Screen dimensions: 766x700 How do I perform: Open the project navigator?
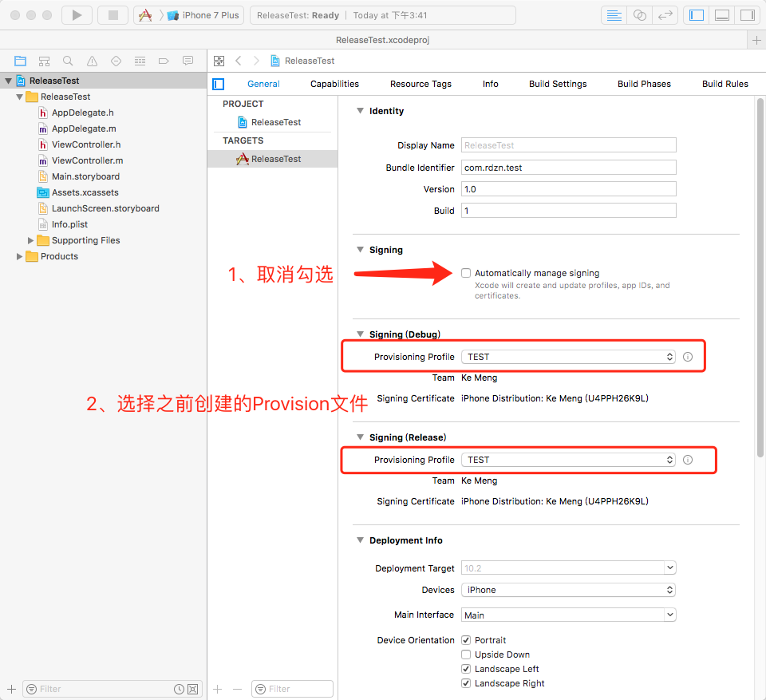click(x=20, y=61)
